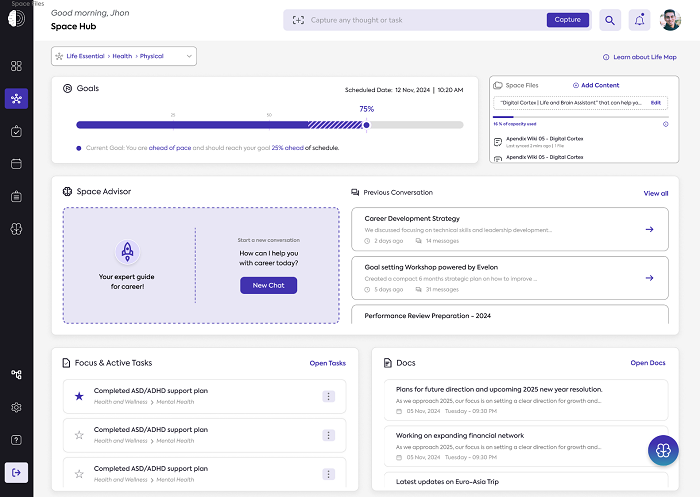This screenshot has height=497, width=700.
Task: Click the logout icon at sidebar bottom
Action: (16, 472)
